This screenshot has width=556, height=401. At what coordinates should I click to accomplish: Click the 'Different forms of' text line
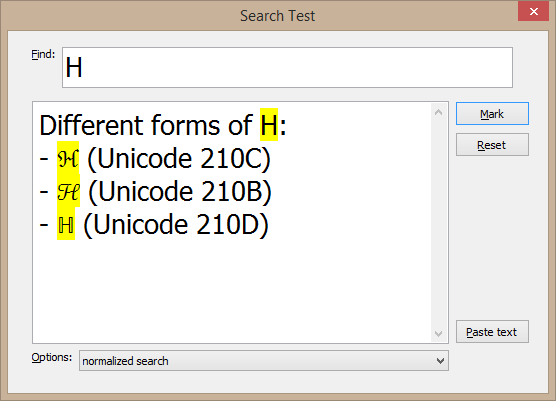(x=146, y=125)
